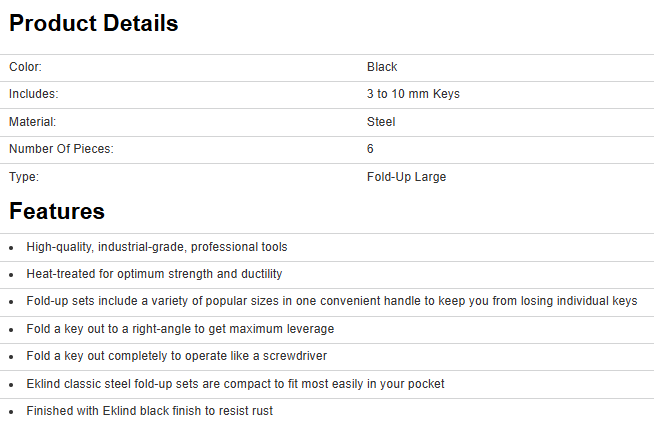Image resolution: width=654 pixels, height=434 pixels.
Task: Select the 'High-quality, industrial-grade' feature line
Action: coord(157,246)
